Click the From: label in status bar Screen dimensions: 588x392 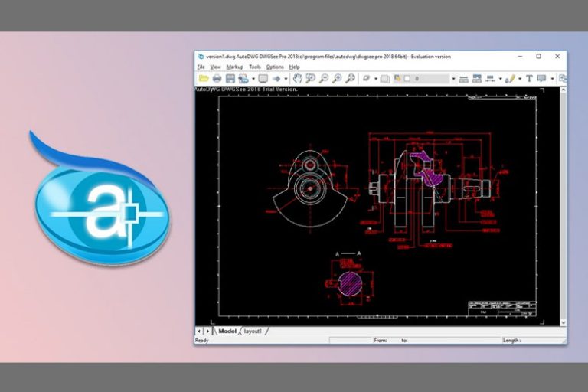[x=381, y=340]
